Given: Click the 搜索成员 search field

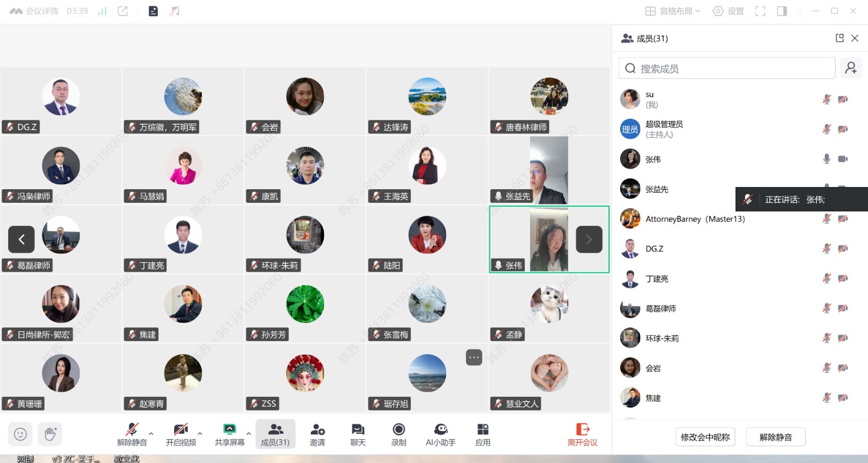Looking at the screenshot, I should [x=727, y=68].
